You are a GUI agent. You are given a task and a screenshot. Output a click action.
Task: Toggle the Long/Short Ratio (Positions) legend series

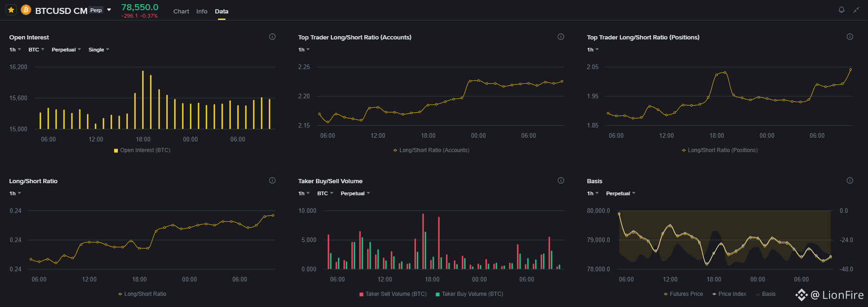pos(720,150)
